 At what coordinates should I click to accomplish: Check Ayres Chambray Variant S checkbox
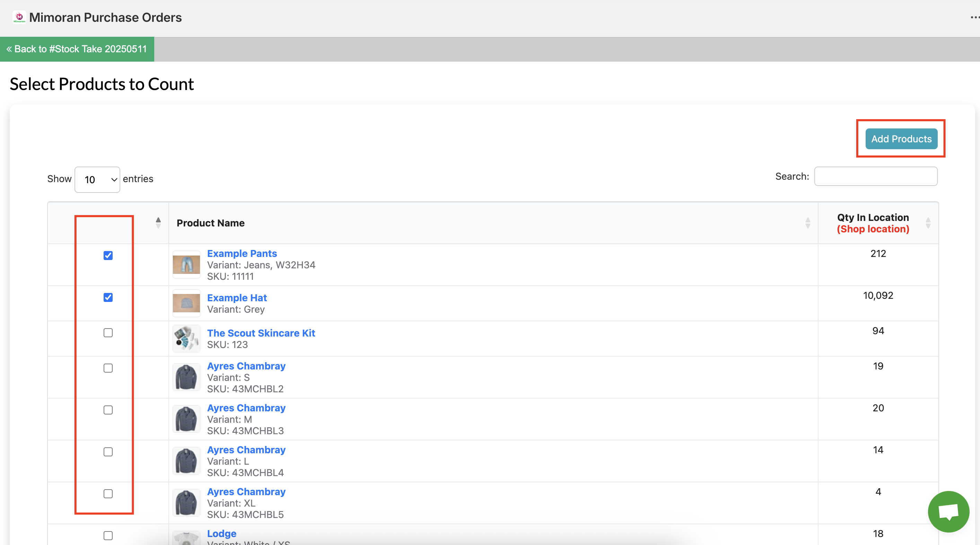coord(108,368)
